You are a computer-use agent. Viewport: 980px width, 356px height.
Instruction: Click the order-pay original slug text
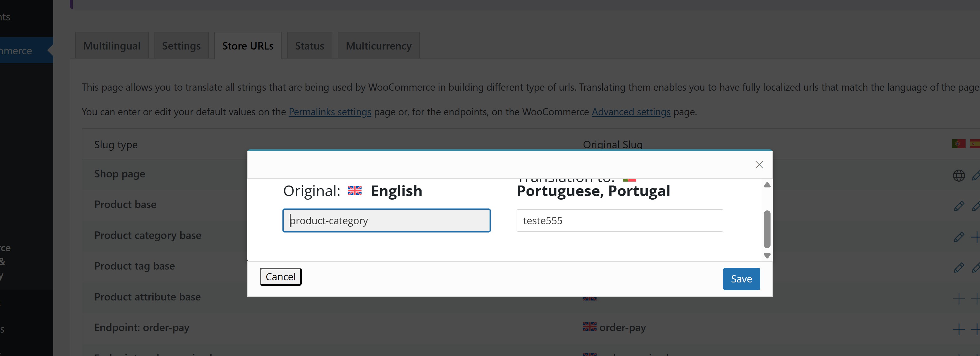(x=622, y=327)
